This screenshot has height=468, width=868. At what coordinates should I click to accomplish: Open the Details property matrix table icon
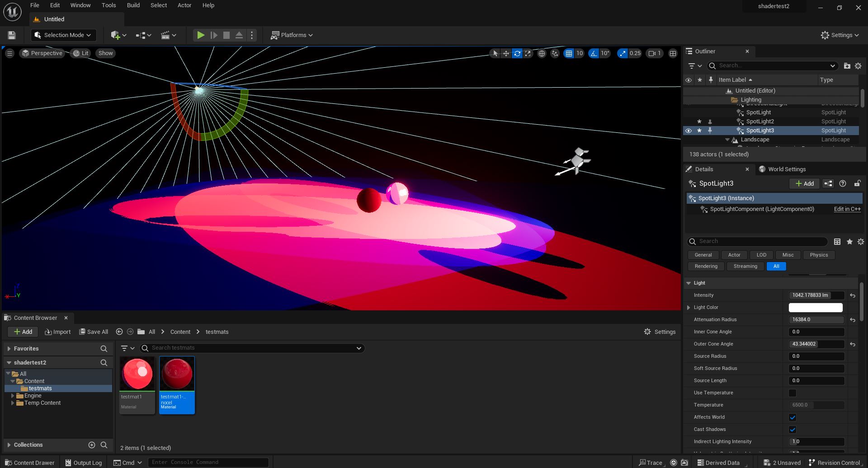point(837,242)
